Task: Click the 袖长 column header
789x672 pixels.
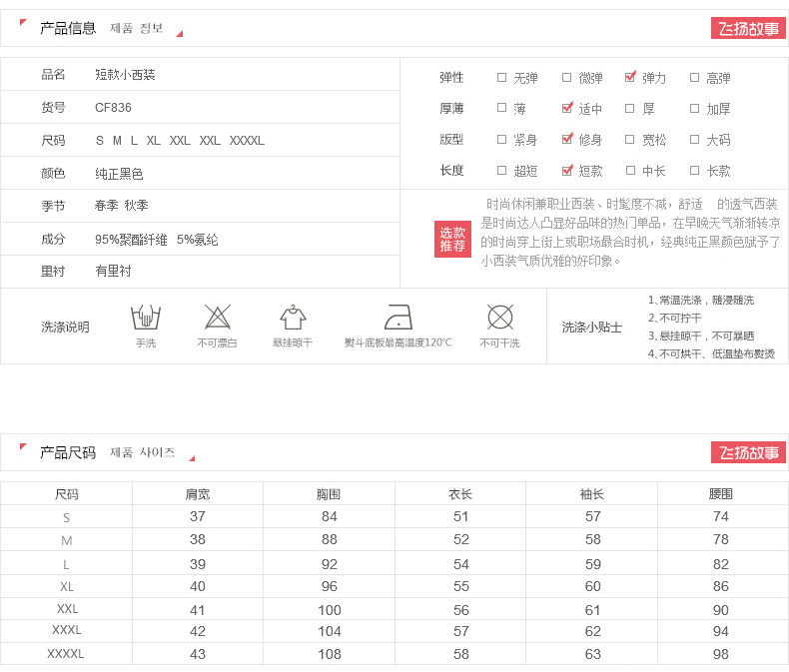Action: point(592,494)
